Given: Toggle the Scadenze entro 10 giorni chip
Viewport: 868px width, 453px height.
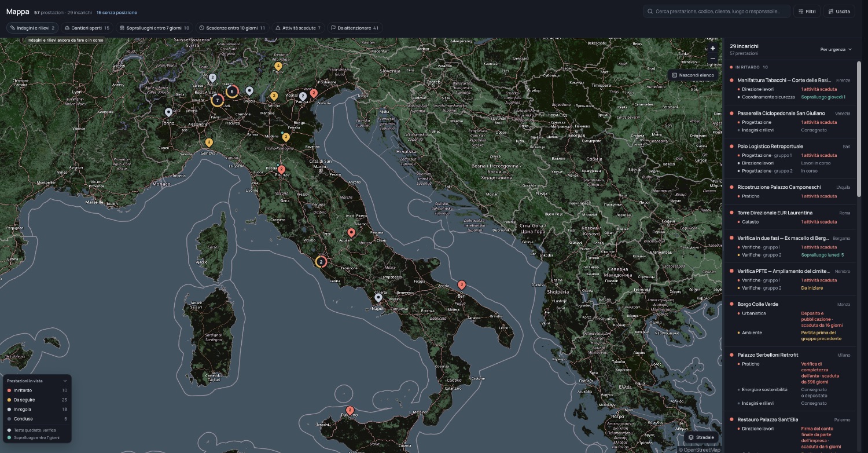Looking at the screenshot, I should (x=232, y=28).
